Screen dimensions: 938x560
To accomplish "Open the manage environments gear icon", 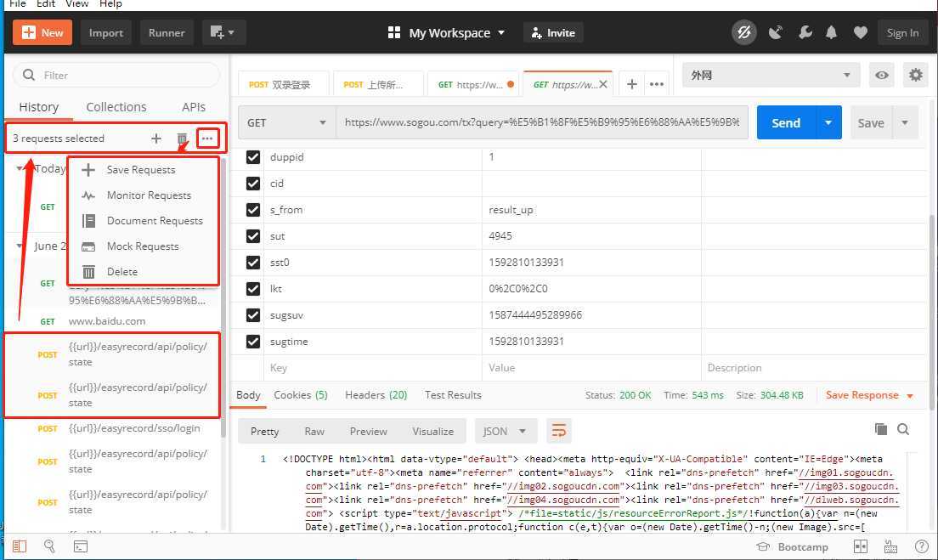I will (915, 75).
